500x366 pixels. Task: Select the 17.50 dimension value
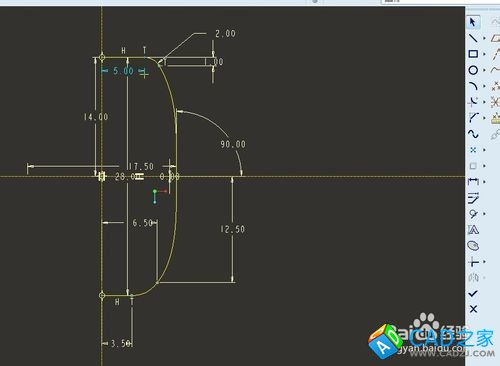[x=141, y=166]
